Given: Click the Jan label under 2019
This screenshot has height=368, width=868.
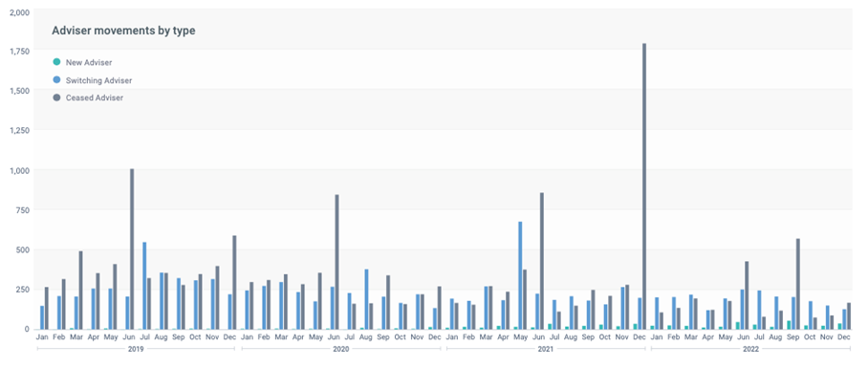Looking at the screenshot, I should (x=42, y=337).
